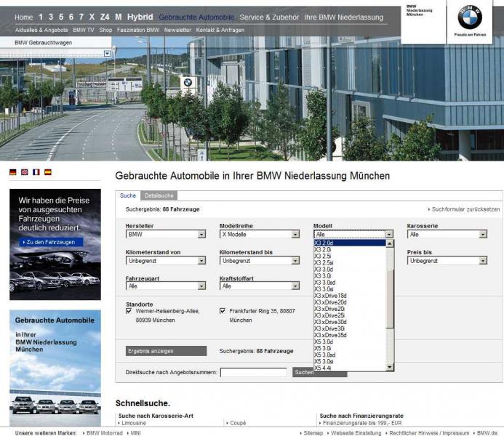Pick the Spanish flag icon
504x436 pixels.
click(x=48, y=172)
